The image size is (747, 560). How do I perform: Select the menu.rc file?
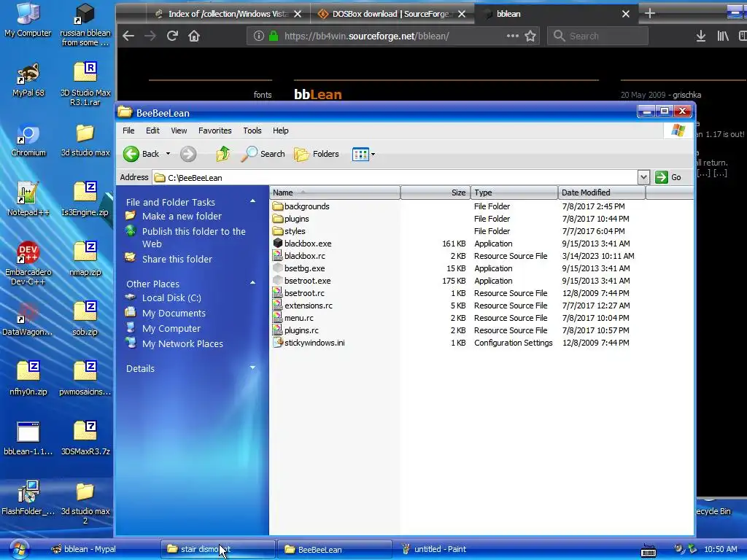point(293,318)
